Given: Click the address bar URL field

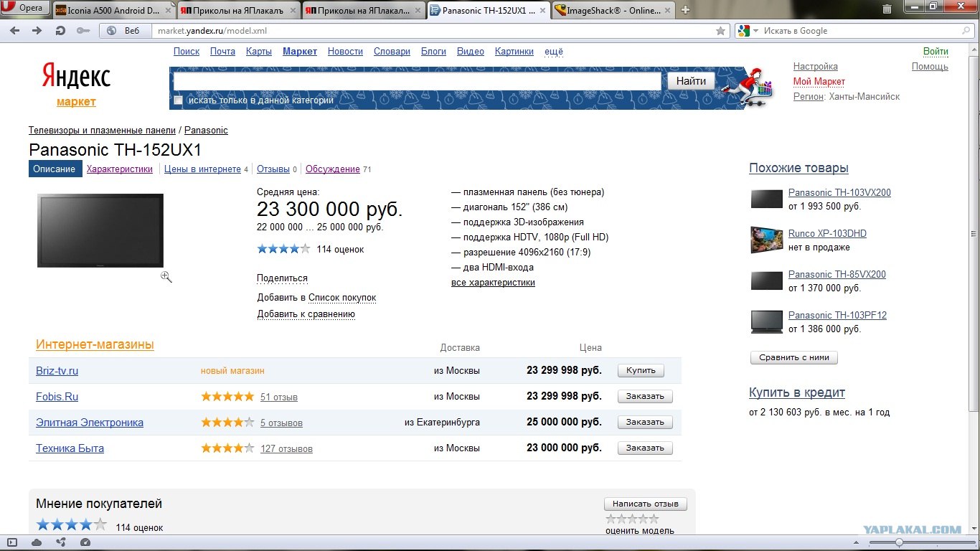Looking at the screenshot, I should pos(433,31).
